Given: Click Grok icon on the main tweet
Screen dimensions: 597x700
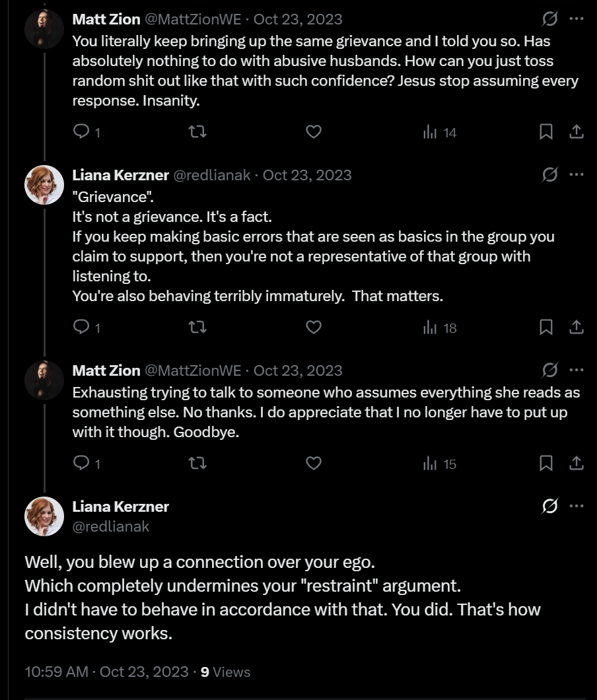Looking at the screenshot, I should 549,506.
